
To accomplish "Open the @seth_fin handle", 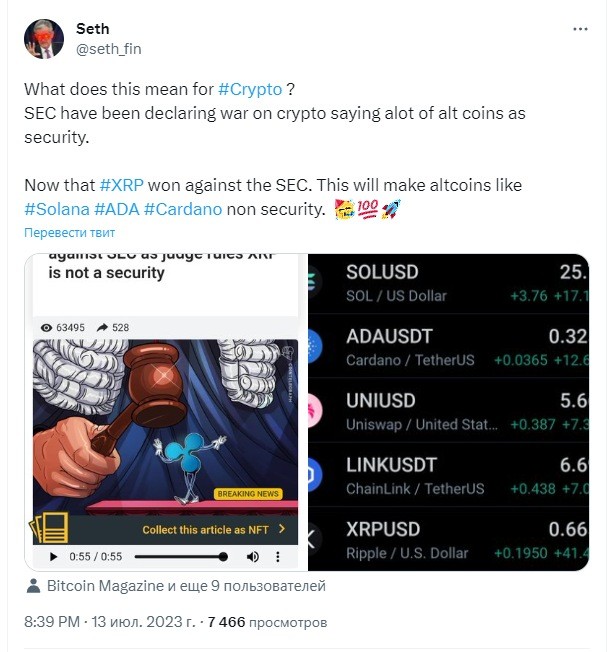I will click(109, 49).
